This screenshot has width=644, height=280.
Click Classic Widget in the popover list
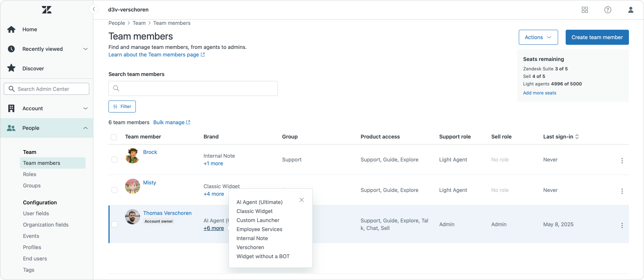(255, 211)
